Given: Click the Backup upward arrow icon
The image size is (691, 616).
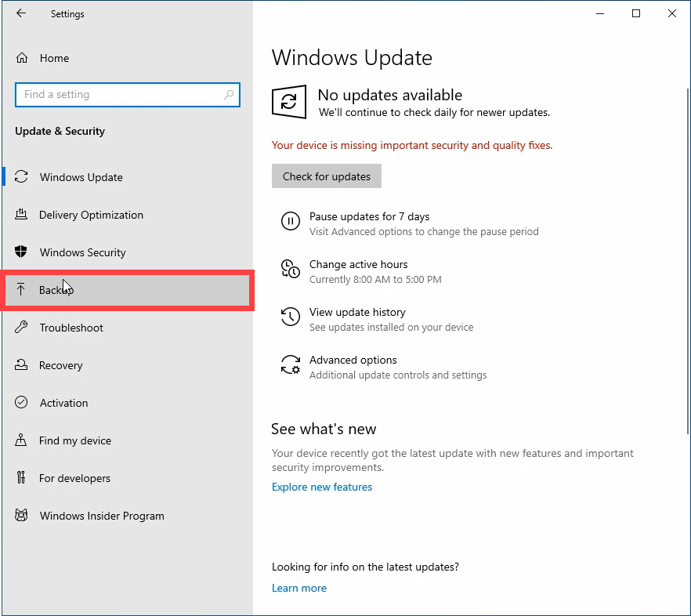Looking at the screenshot, I should 20,290.
